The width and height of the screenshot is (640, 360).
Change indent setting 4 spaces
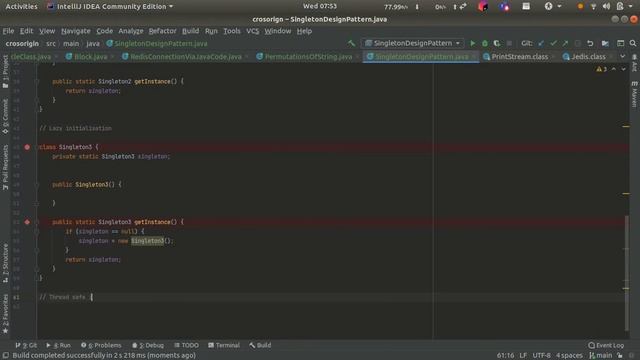[569, 356]
